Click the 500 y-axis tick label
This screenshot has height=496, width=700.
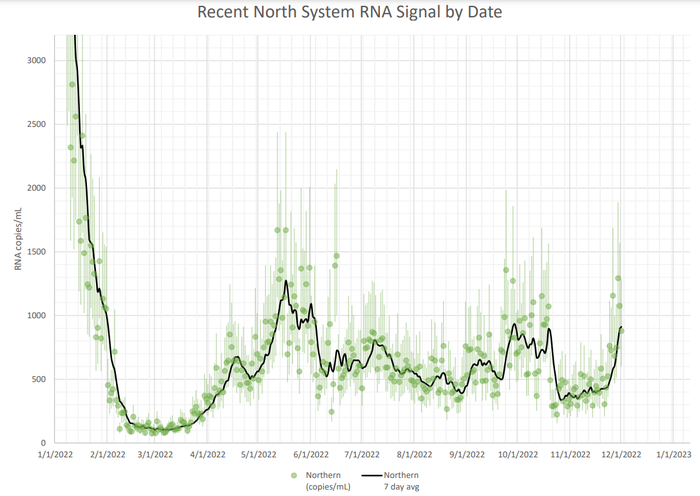pos(37,379)
